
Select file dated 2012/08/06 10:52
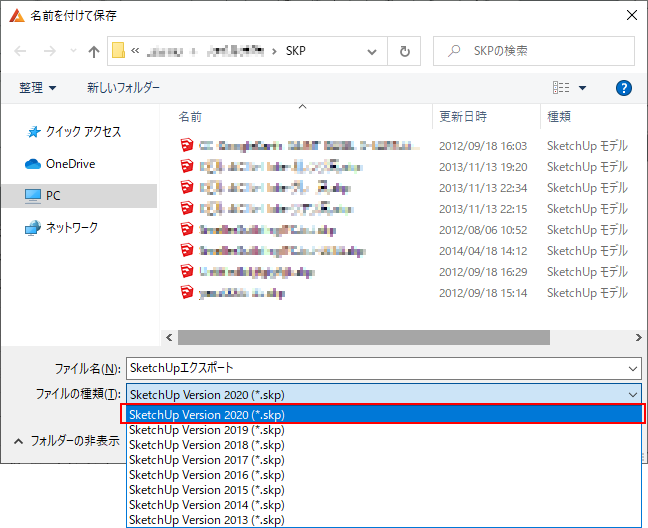403,230
